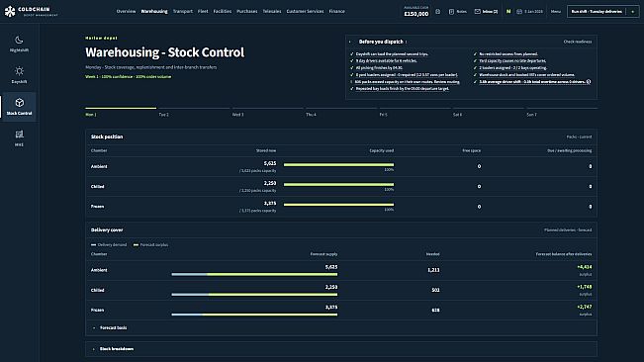Go to the Overview menu
The height and width of the screenshot is (362, 644).
click(x=126, y=12)
